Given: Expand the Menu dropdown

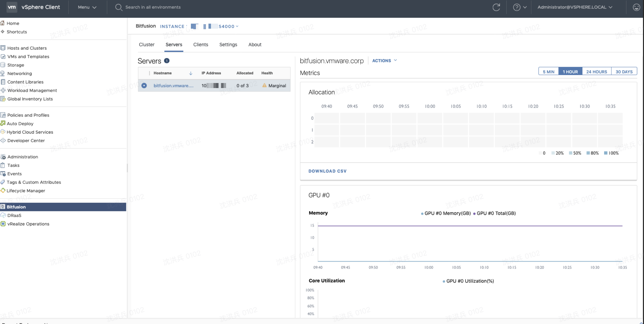Looking at the screenshot, I should coord(87,7).
